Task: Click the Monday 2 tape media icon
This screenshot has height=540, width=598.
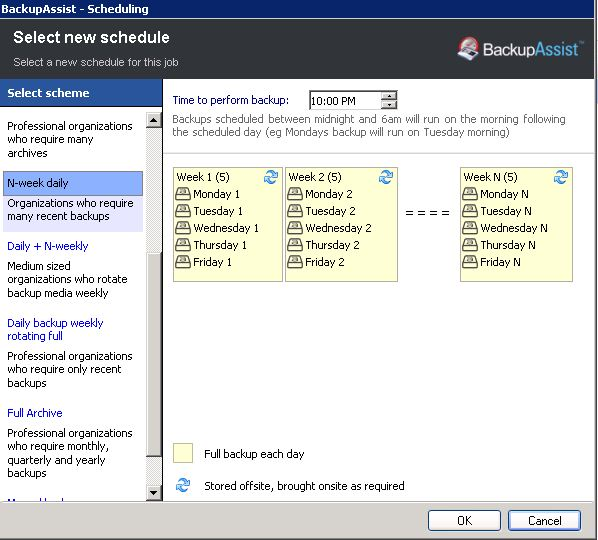Action: tap(295, 194)
